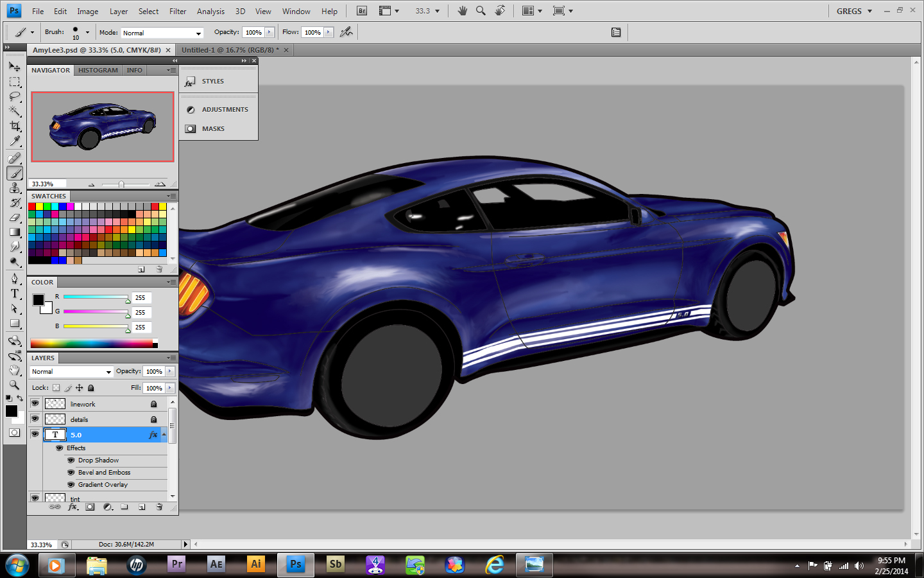Select the Eyedropper tool
Screen dimensions: 924x578
15,141
